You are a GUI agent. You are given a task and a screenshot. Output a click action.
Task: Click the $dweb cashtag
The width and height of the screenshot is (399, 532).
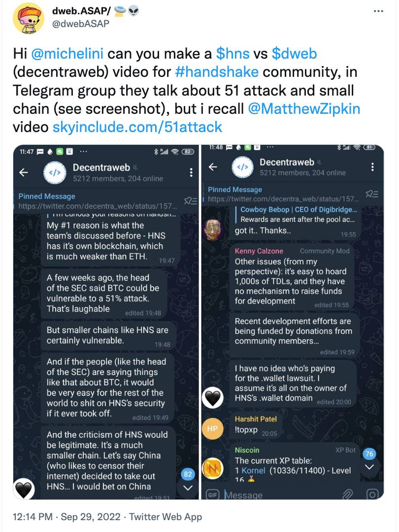point(294,53)
